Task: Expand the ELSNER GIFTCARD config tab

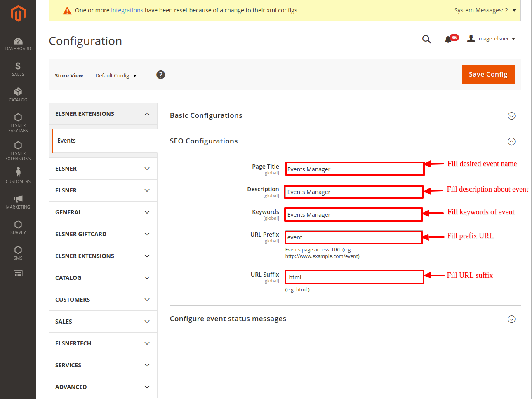Action: click(103, 234)
